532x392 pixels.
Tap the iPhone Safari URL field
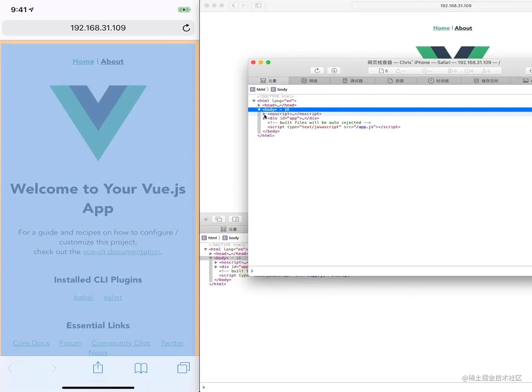pos(98,28)
